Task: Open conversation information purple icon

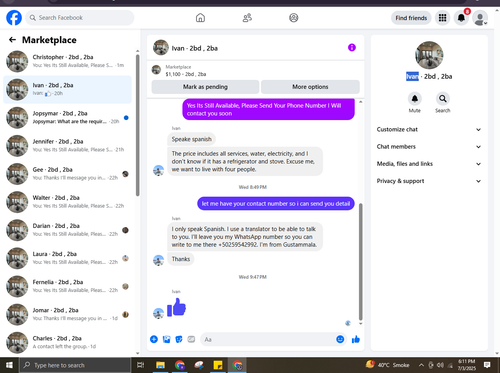Action: (x=352, y=48)
